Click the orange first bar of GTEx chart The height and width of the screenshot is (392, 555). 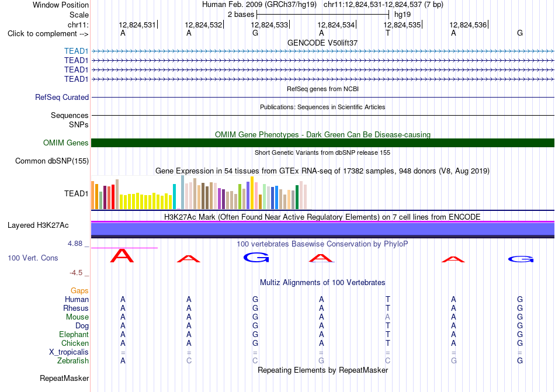point(93,195)
